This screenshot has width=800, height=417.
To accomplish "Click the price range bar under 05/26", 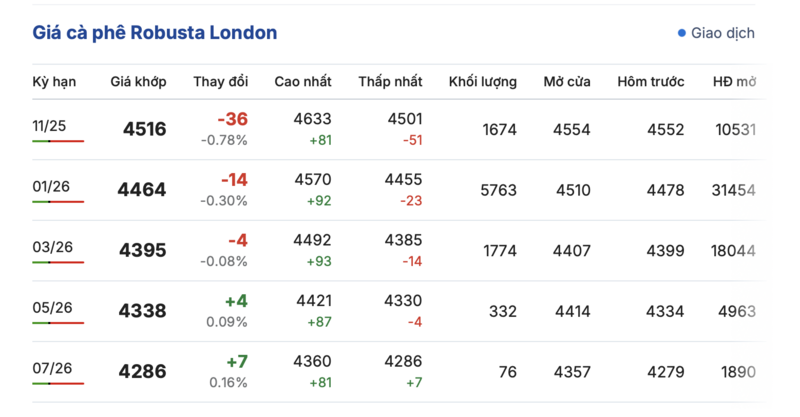I will 58,323.
